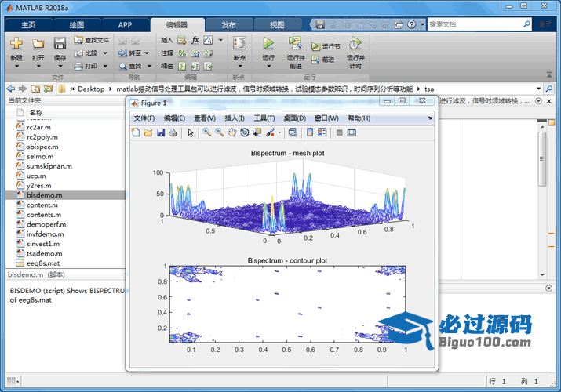Screen dimensions: 561x392
Task: Select eeg8s.mat in the file list
Action: tap(65, 263)
